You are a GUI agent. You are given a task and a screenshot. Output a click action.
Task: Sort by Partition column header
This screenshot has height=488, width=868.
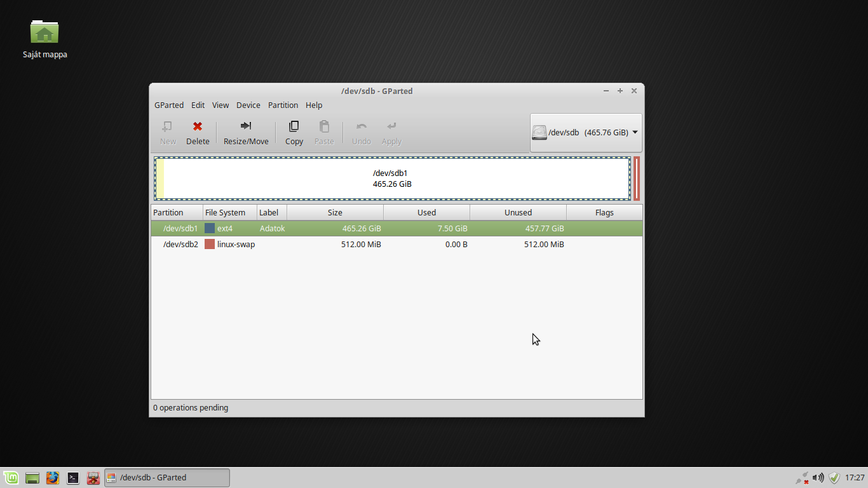click(177, 212)
